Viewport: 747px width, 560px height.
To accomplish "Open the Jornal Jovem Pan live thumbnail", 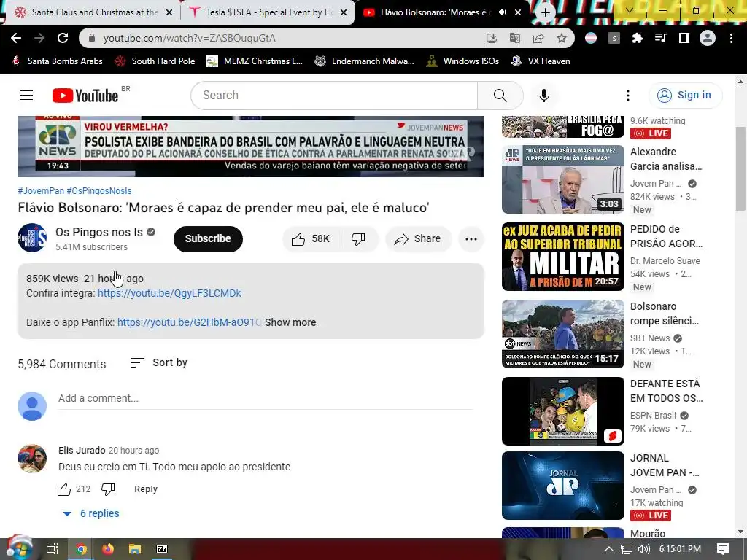I will click(x=563, y=485).
